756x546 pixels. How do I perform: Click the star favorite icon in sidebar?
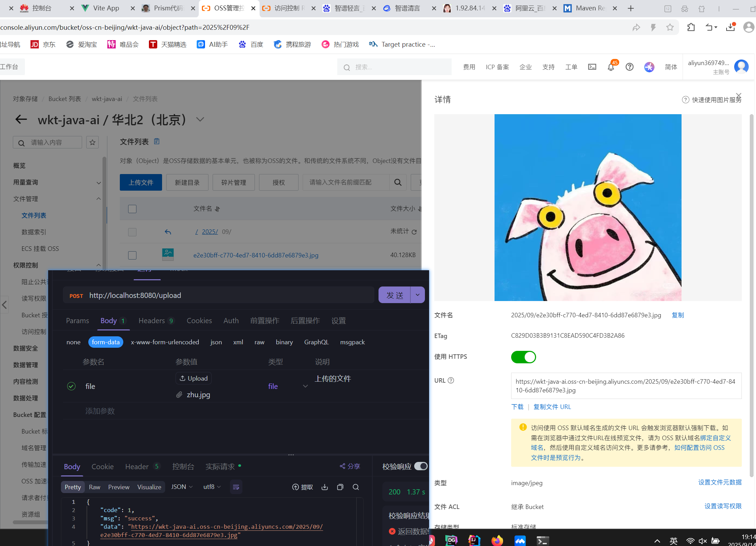(x=92, y=143)
